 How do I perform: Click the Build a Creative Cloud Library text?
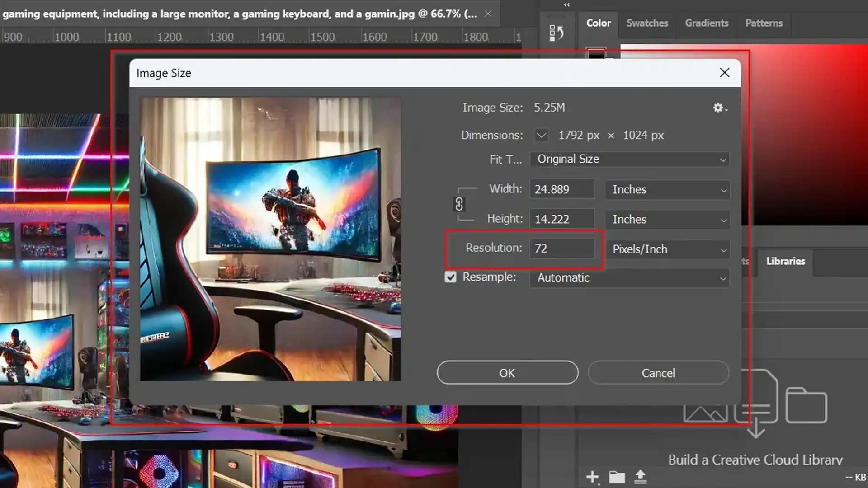point(755,460)
